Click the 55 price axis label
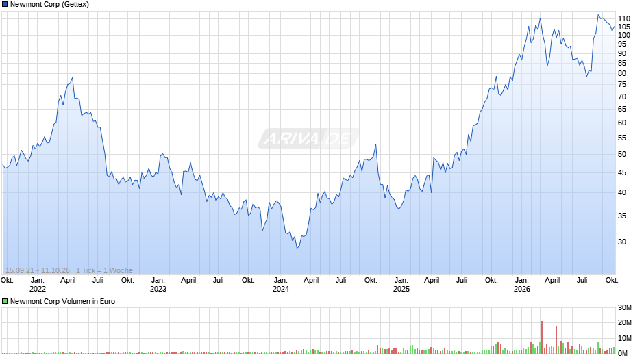The height and width of the screenshot is (360, 644). (x=622, y=138)
